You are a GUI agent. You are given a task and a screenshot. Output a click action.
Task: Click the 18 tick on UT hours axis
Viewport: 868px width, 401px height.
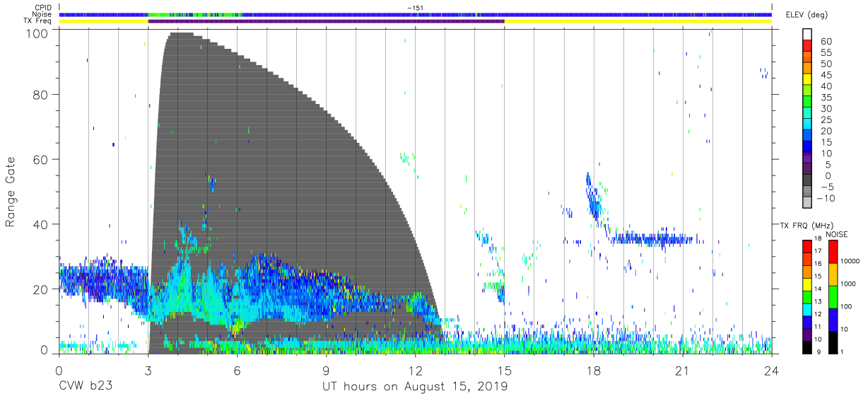[594, 370]
